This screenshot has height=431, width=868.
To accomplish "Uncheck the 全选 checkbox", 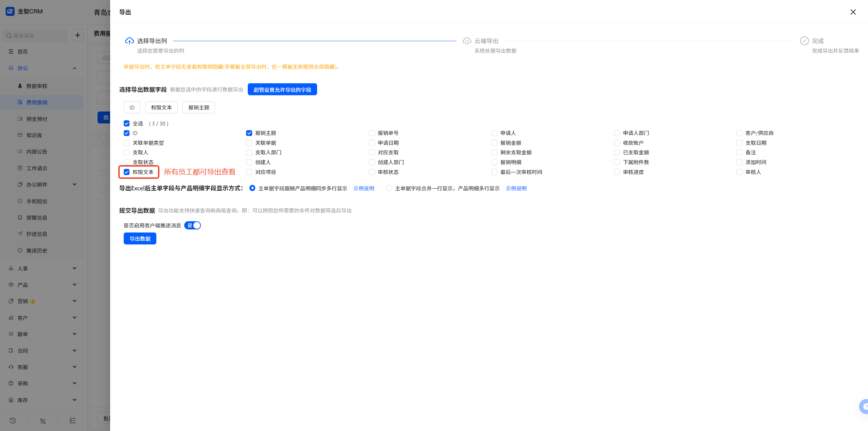I will (126, 123).
